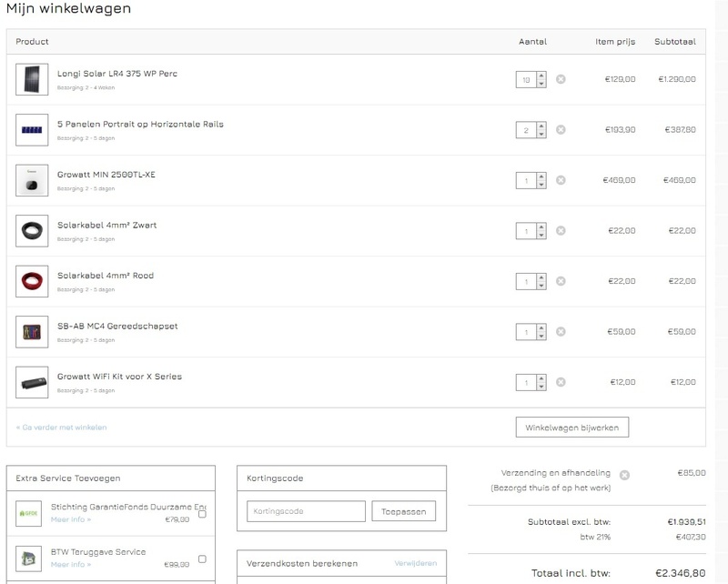This screenshot has height=584, width=728.
Task: Remove Longi Solar LR4 375 WP from cart
Action: 561,79
